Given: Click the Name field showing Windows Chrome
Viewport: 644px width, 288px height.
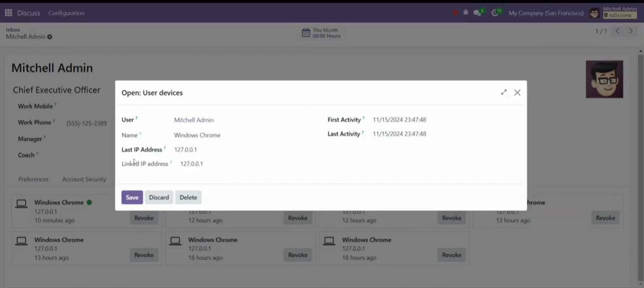Looking at the screenshot, I should point(197,135).
